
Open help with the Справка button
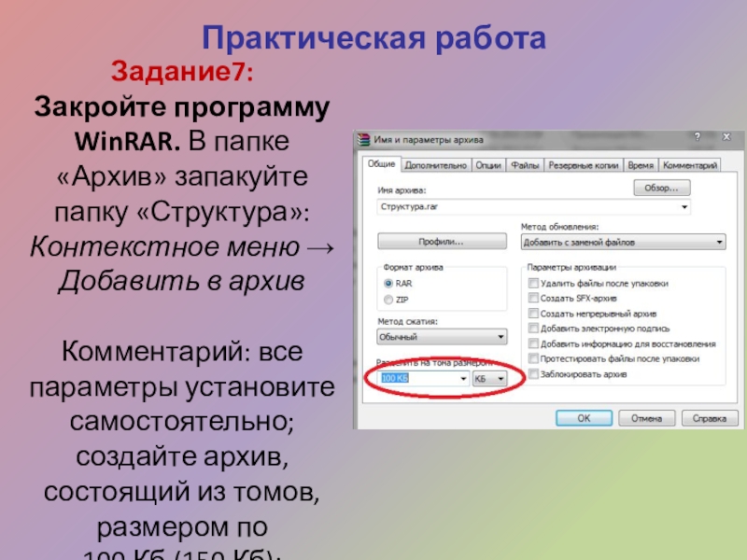click(x=710, y=418)
